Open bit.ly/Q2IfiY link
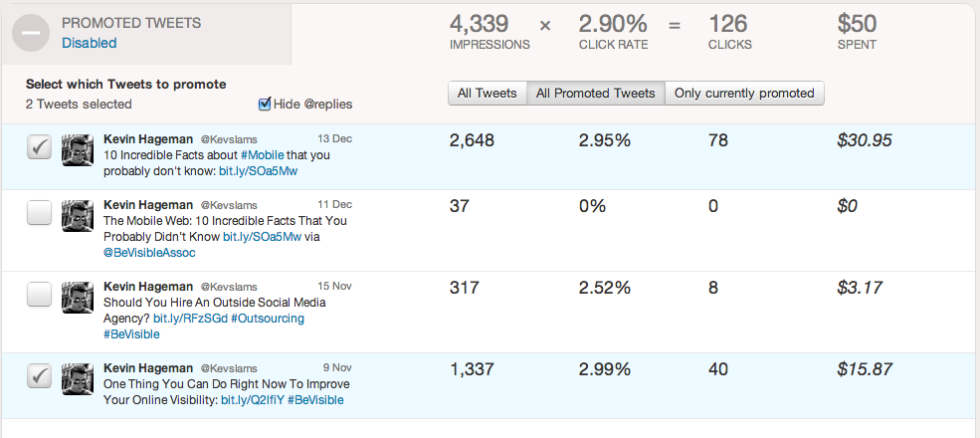 [x=253, y=400]
